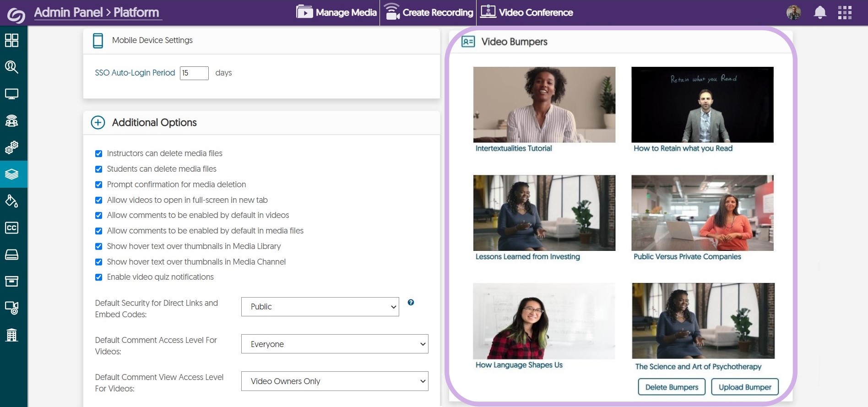The width and height of the screenshot is (868, 407).
Task: Open the dashboard grid icon in sidebar
Action: click(11, 40)
